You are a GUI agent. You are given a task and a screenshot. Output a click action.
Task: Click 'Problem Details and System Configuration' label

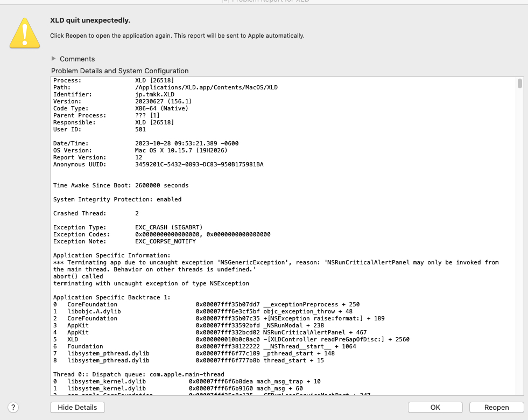point(120,71)
